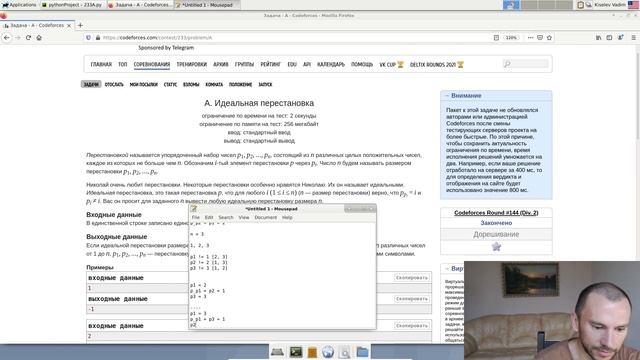Image resolution: width=640 pixels, height=360 pixels.
Task: Open Applications menu in top panel
Action: point(19,5)
